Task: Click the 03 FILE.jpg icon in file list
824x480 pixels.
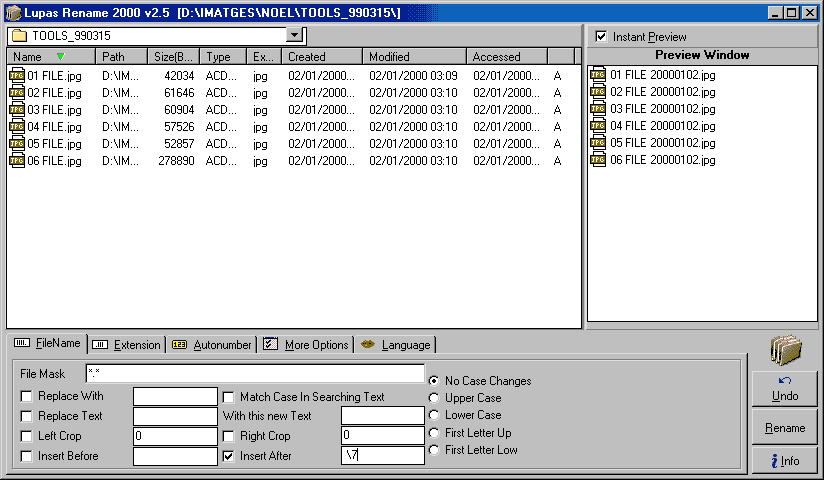Action: [x=17, y=109]
